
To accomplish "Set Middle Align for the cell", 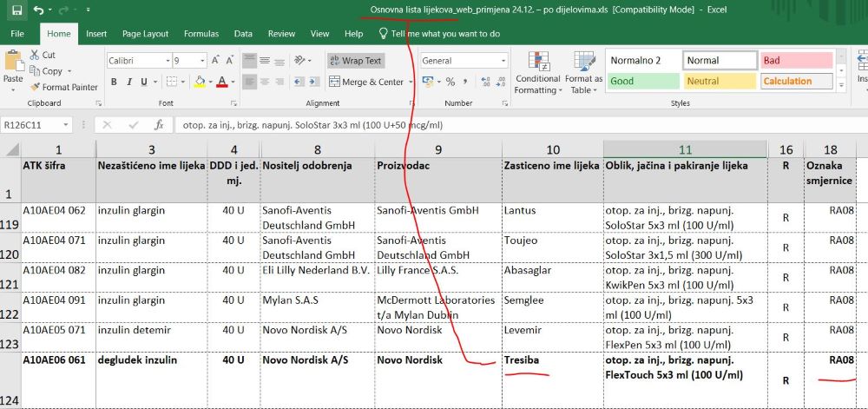I will point(265,60).
